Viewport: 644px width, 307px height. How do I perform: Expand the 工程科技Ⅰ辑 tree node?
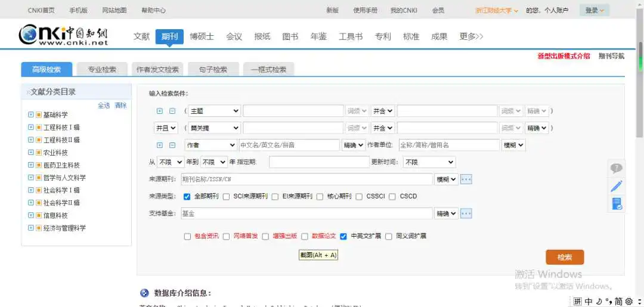31,127
